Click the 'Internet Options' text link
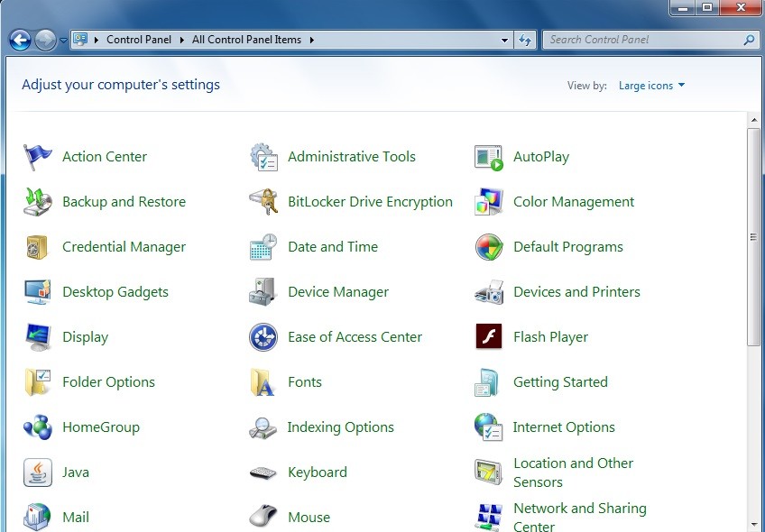 pyautogui.click(x=564, y=427)
